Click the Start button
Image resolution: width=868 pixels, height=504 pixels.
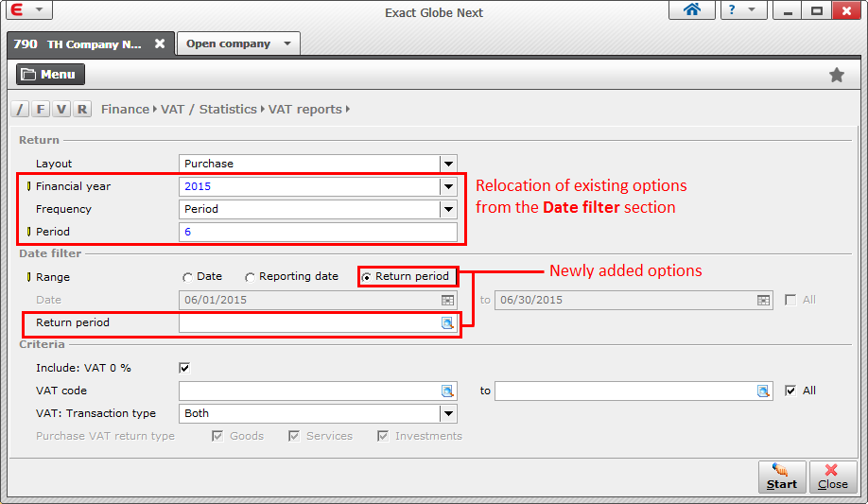[782, 477]
